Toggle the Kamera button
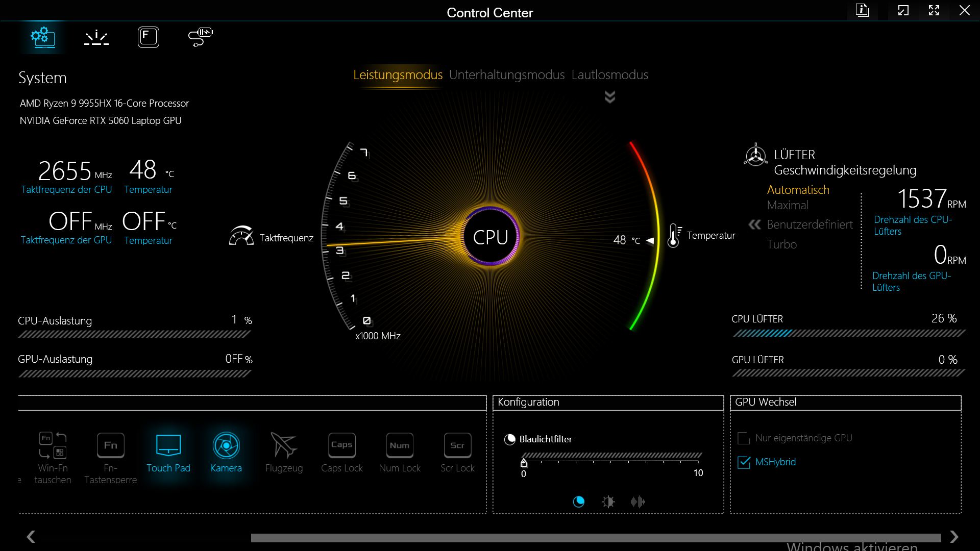 click(x=226, y=445)
